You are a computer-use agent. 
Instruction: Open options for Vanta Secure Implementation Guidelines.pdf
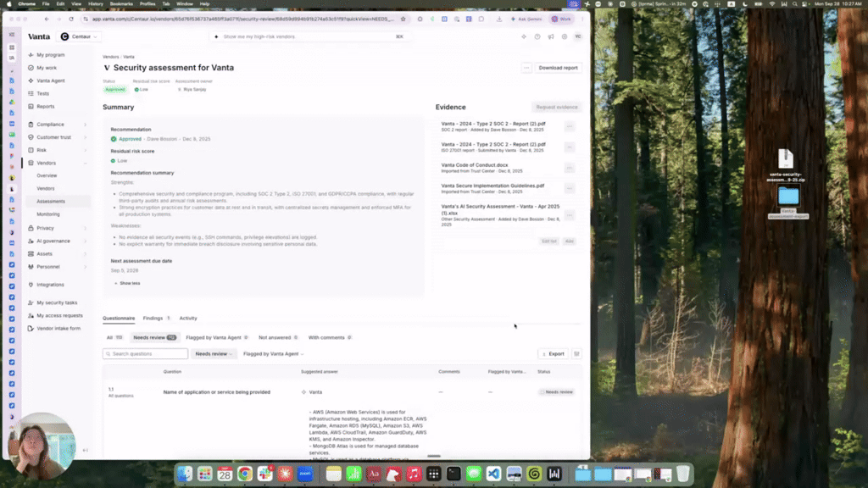pyautogui.click(x=570, y=189)
